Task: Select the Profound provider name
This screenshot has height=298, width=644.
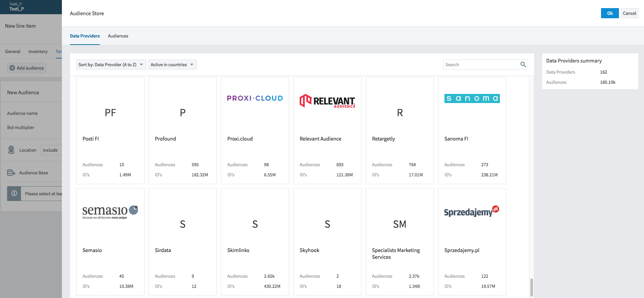Action: coord(165,139)
